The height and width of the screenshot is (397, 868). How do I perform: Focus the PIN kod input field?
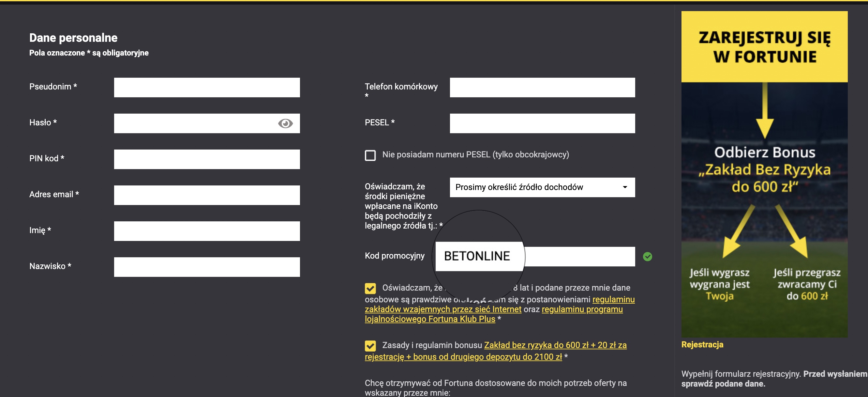tap(207, 159)
